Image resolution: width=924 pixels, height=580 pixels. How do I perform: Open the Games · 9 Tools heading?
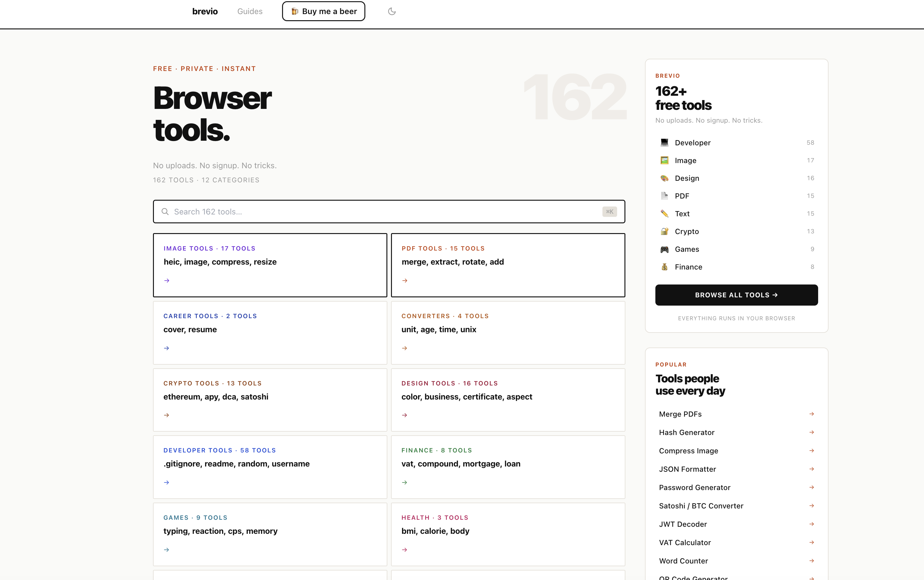[x=195, y=518]
